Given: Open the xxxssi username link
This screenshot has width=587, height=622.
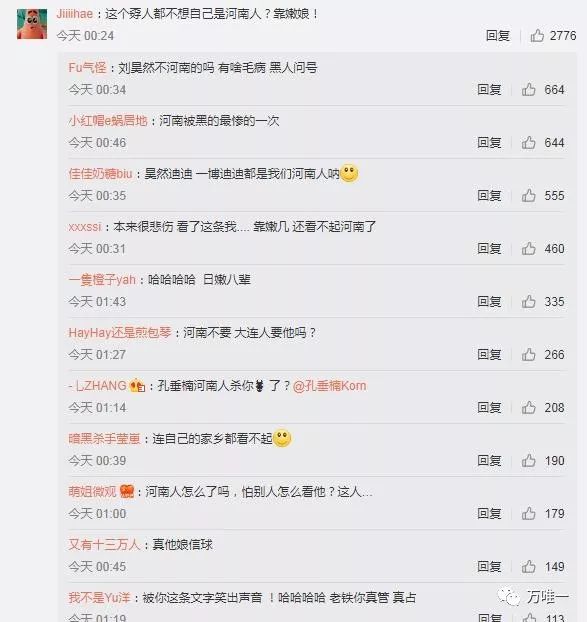Looking at the screenshot, I should click(85, 227).
